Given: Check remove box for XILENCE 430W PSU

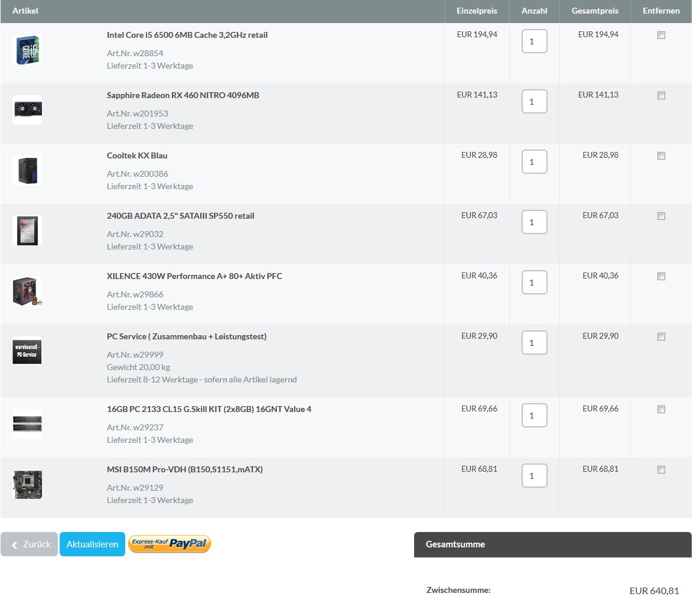Looking at the screenshot, I should (x=661, y=277).
